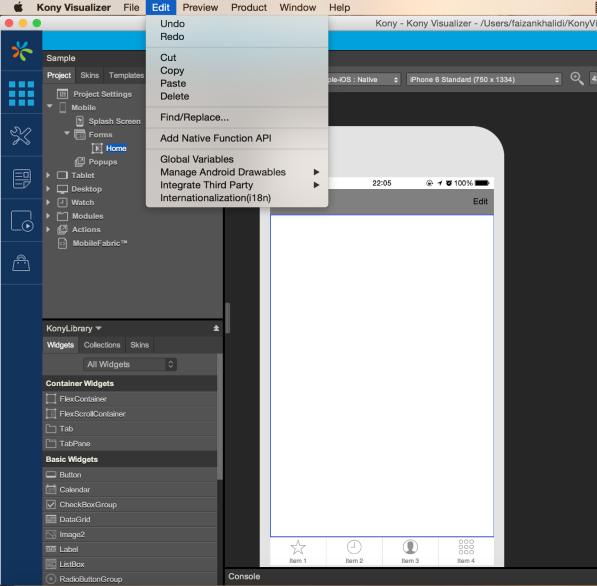This screenshot has width=597, height=586.
Task: Open the iOS Native platform dropdown
Action: pos(364,79)
